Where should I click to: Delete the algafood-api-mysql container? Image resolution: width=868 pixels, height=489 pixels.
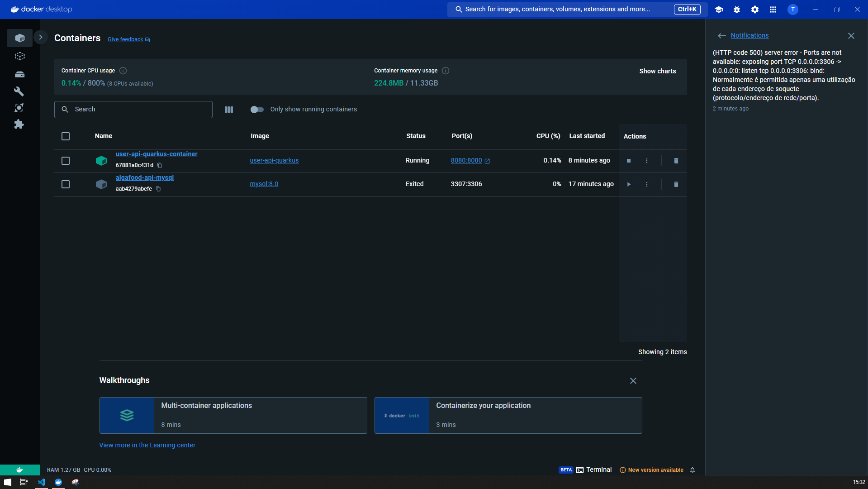676,184
